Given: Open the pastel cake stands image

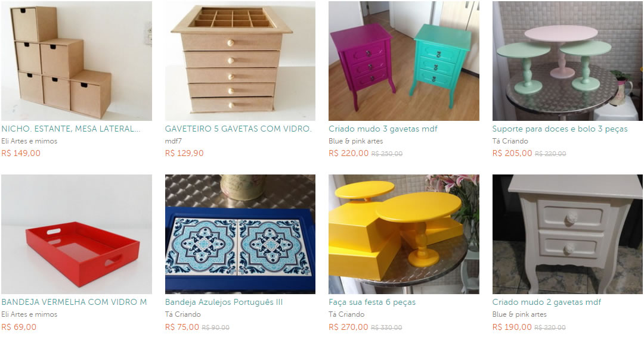Looking at the screenshot, I should tap(568, 61).
